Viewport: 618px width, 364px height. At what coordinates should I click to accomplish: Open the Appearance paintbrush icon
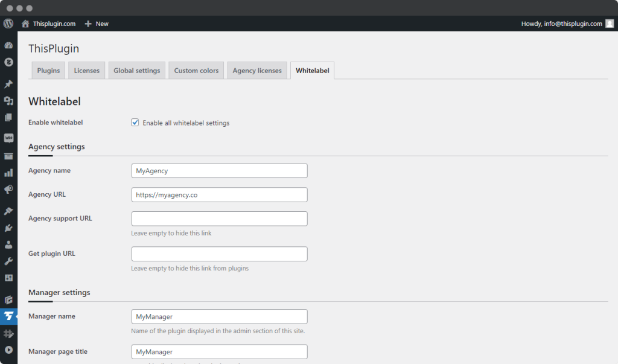(8, 211)
